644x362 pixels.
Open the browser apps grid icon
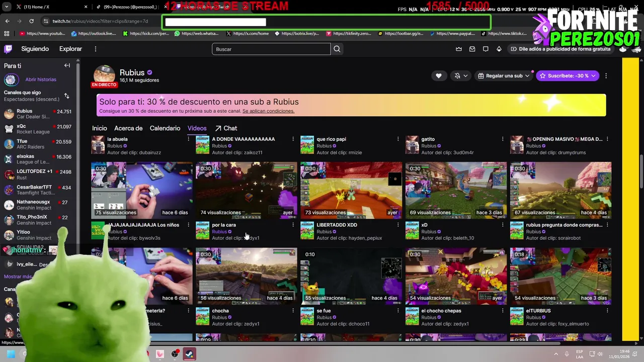click(x=7, y=34)
